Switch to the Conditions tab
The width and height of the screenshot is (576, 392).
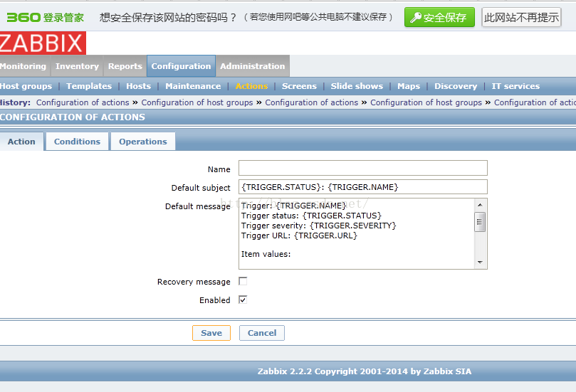[77, 142]
